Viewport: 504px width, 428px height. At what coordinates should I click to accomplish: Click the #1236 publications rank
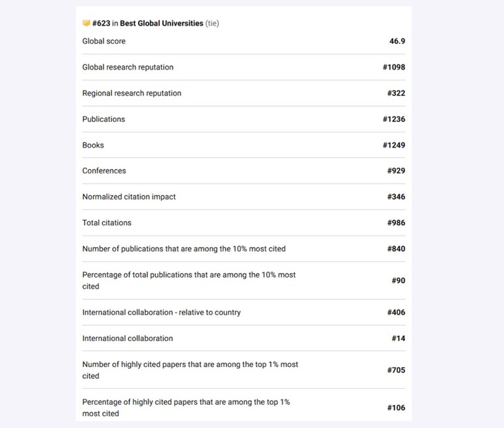(x=394, y=119)
